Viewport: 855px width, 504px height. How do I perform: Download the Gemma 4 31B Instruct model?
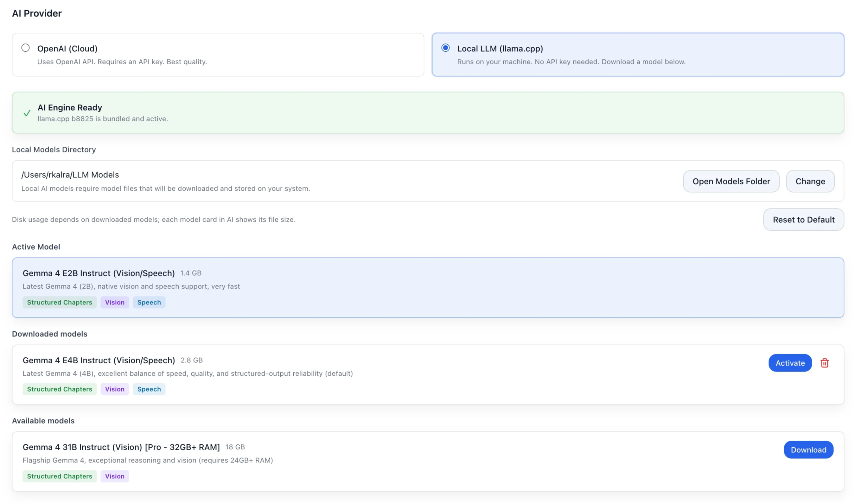click(808, 450)
